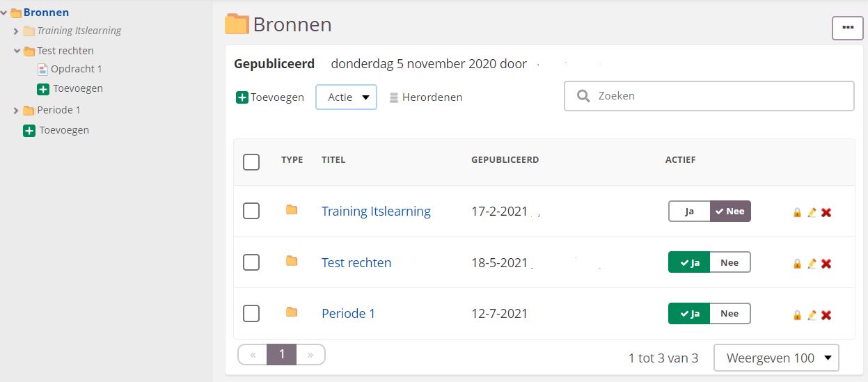Click the lock icon for Training Itslearning

coord(797,212)
